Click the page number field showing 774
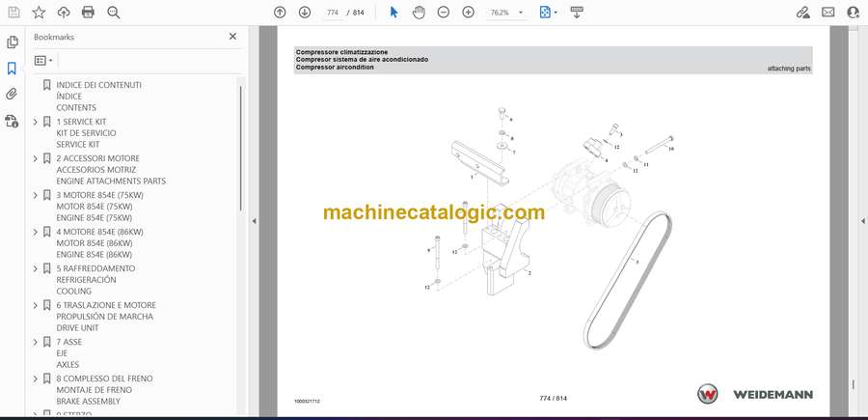The height and width of the screenshot is (420, 868). tap(333, 13)
